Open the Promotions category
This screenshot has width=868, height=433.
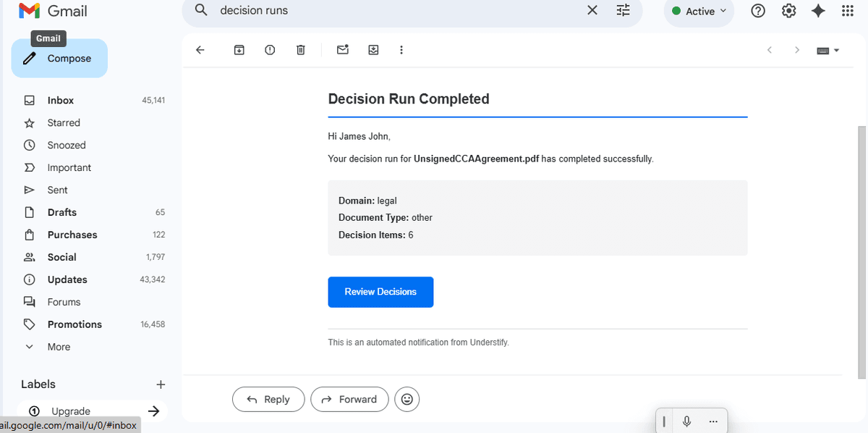click(76, 324)
